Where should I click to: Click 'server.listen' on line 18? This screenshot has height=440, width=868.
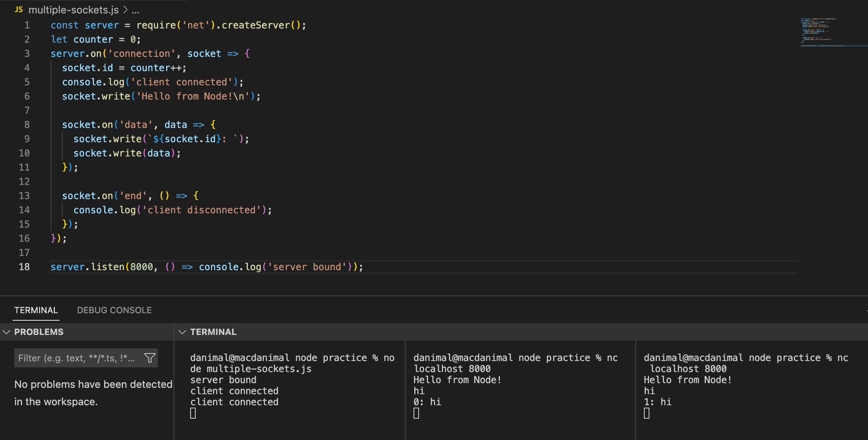(88, 267)
